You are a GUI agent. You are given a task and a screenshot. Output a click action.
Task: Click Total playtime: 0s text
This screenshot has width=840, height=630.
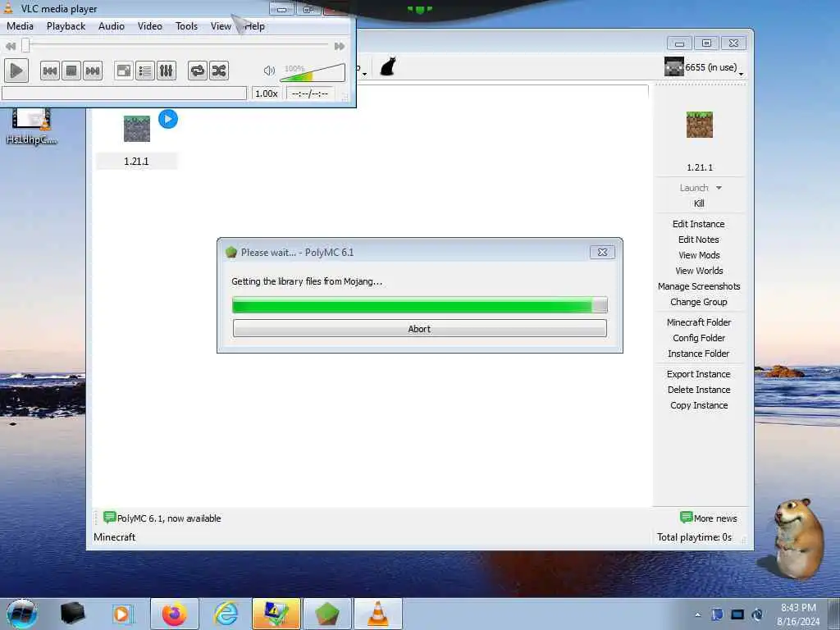(x=694, y=536)
